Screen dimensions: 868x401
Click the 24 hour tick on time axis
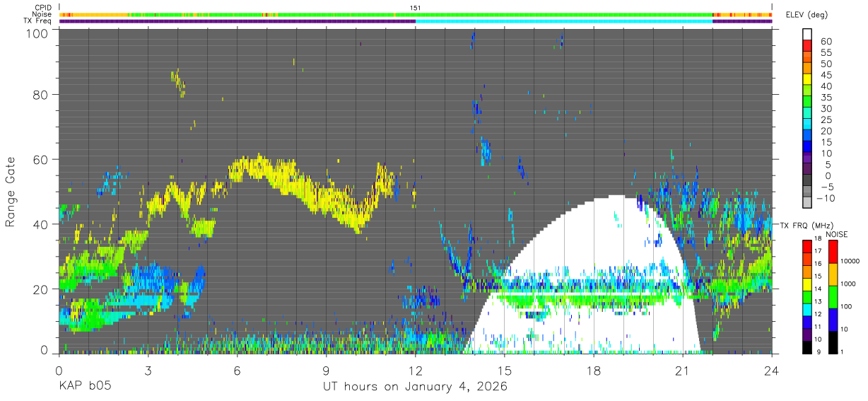(772, 370)
